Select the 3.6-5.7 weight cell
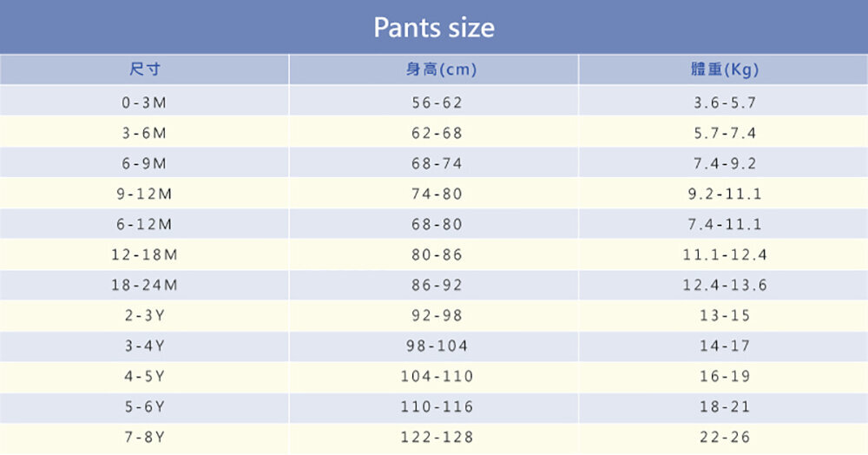868x455 pixels. pos(725,102)
